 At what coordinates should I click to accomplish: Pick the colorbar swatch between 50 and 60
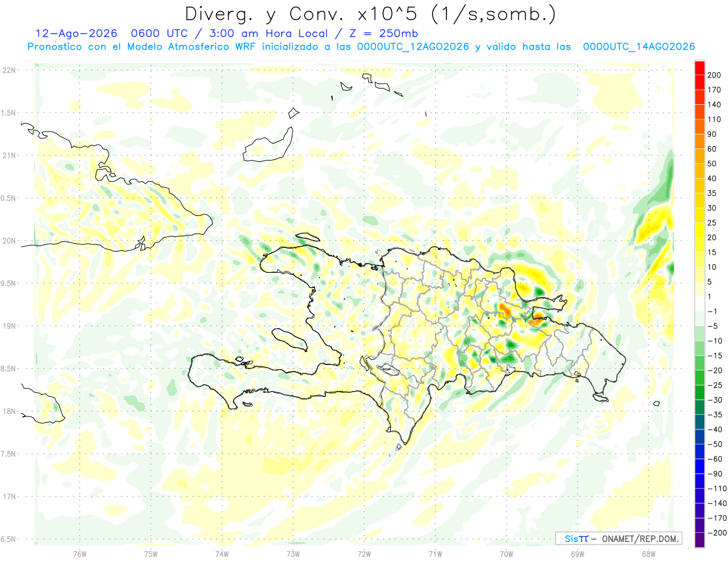click(x=699, y=156)
